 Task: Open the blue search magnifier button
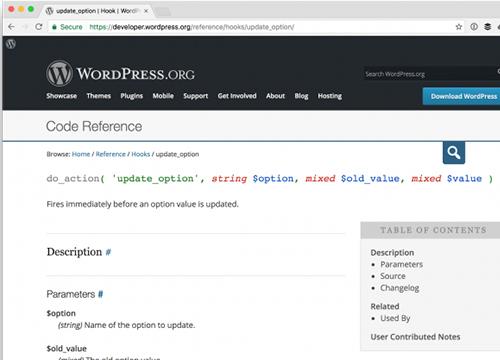point(454,153)
